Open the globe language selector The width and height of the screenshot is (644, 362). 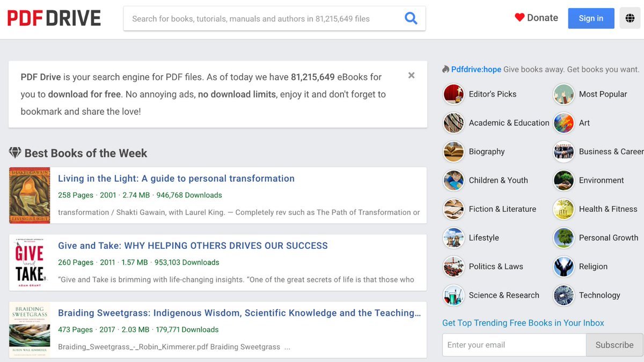click(x=630, y=18)
